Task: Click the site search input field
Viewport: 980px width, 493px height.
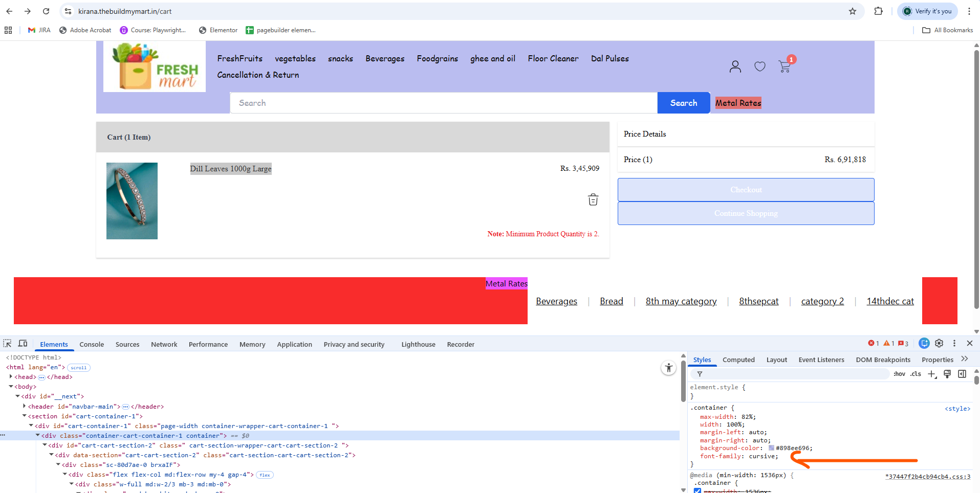Action: pos(444,103)
